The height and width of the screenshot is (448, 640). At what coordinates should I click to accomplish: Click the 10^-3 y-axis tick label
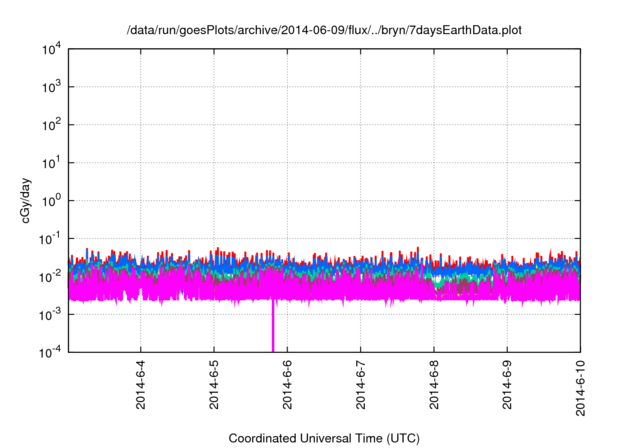click(x=50, y=315)
